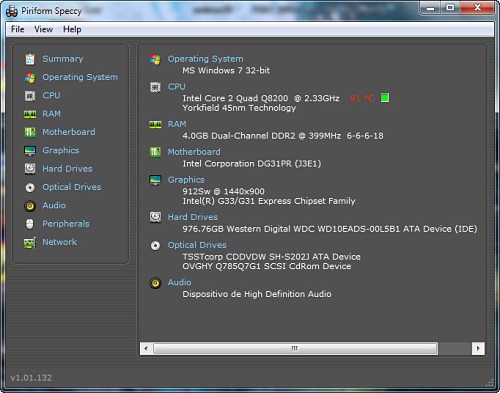Click the RAM icon in summary panel
The image size is (500, 393).
(155, 125)
